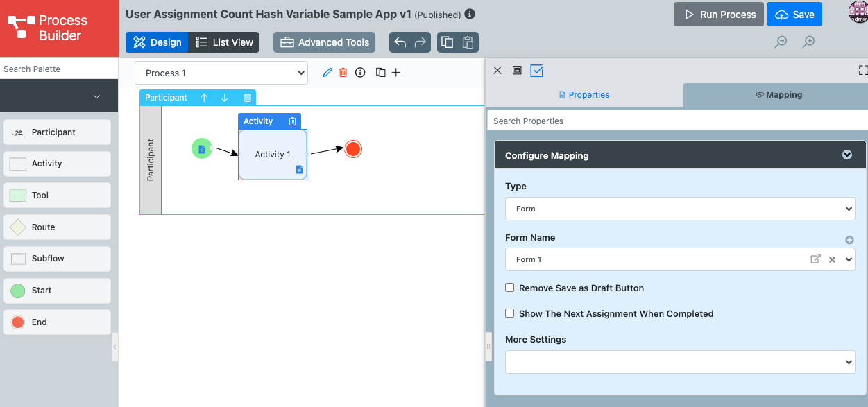
Task: Add new process plus icon
Action: pos(396,72)
